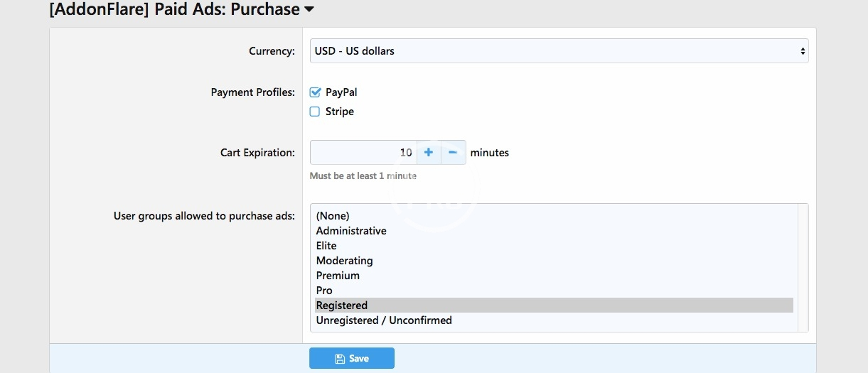The height and width of the screenshot is (373, 868).
Task: Click the Save button
Action: pyautogui.click(x=352, y=359)
